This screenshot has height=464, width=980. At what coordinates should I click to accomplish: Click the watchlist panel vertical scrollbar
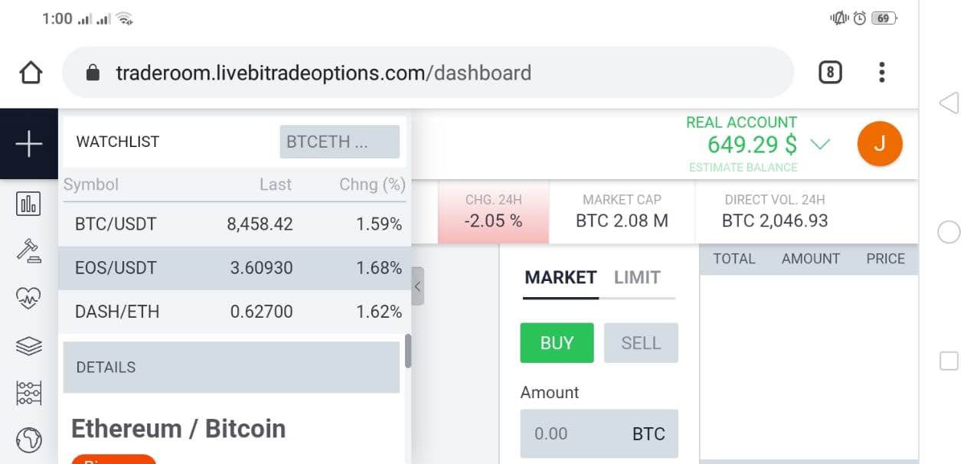(408, 351)
